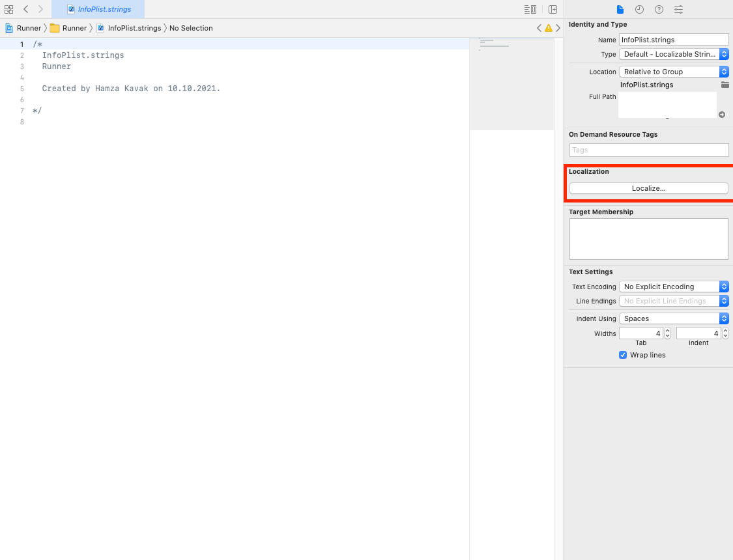Viewport: 733px width, 560px height.
Task: Open the Type dropdown Default Localizable Strings
Action: pos(674,54)
